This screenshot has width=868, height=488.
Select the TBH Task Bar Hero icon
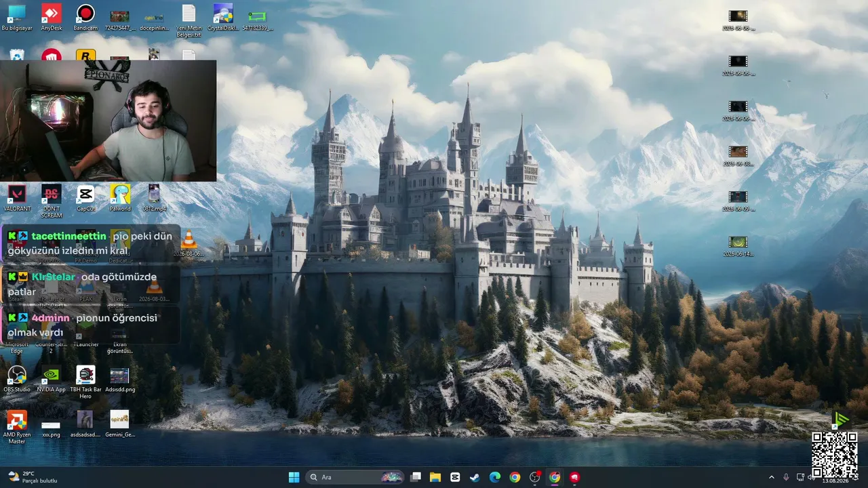[85, 382]
